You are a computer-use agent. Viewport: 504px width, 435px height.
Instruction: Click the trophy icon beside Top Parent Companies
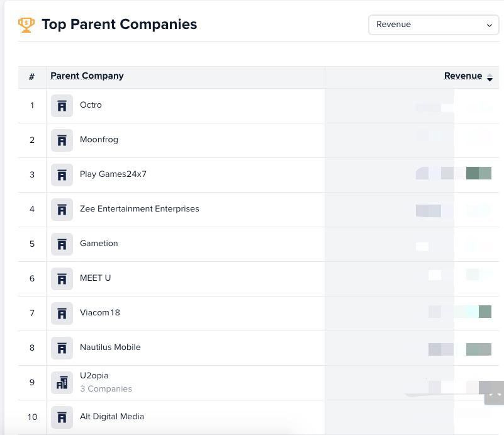tap(26, 25)
